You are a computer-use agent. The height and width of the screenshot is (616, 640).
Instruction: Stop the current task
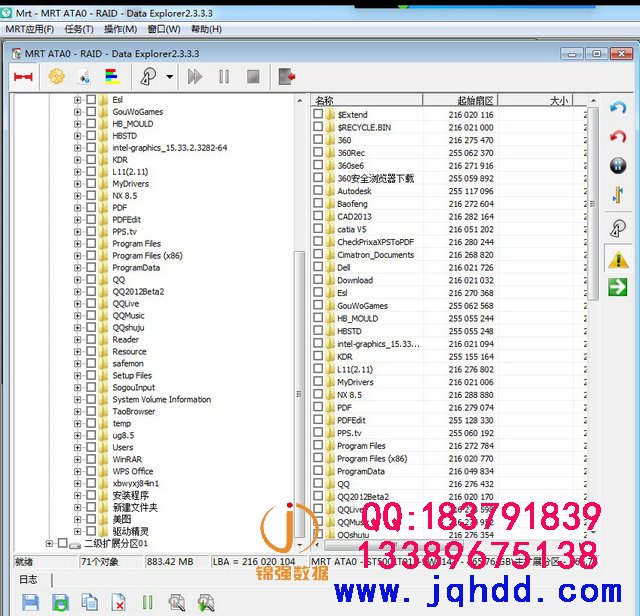pyautogui.click(x=253, y=77)
